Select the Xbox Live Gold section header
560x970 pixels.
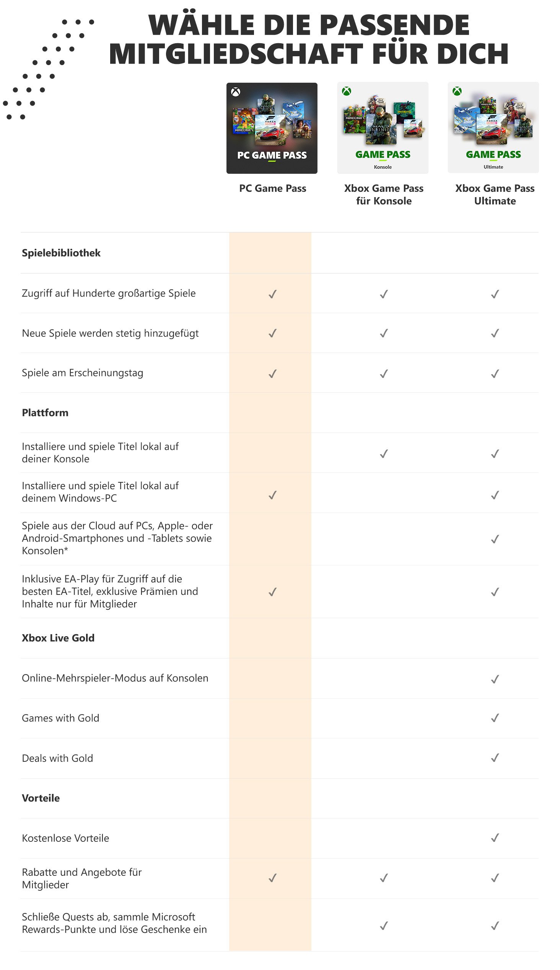click(58, 638)
